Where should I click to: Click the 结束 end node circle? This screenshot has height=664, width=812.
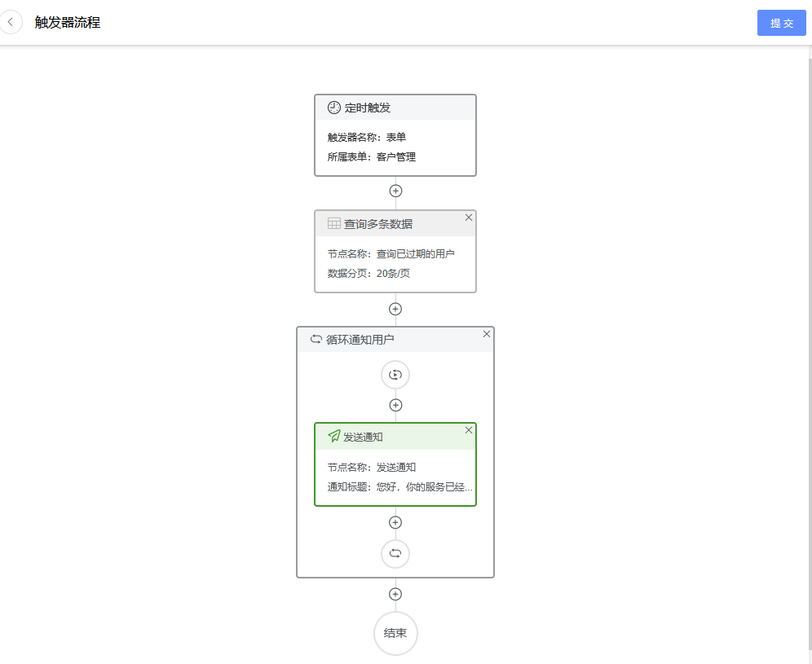click(x=395, y=633)
